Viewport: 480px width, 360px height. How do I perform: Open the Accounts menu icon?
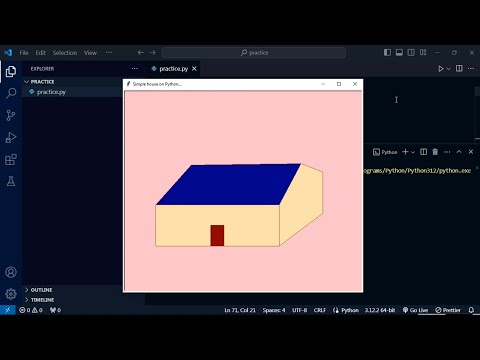[11, 272]
